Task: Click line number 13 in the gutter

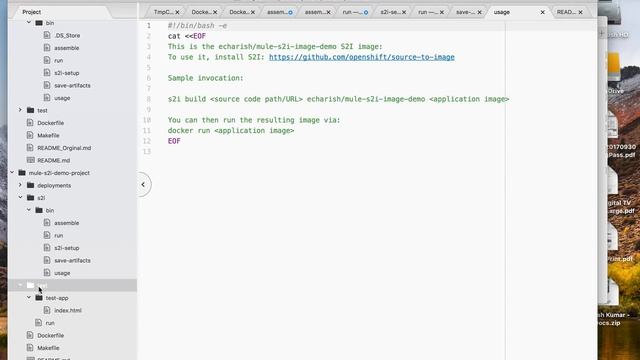Action: [x=147, y=151]
